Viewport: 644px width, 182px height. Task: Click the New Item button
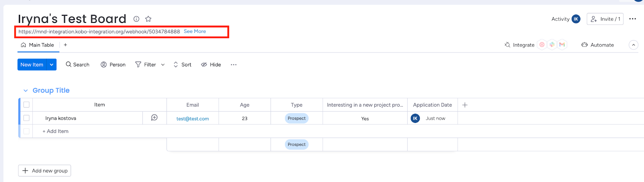point(32,65)
